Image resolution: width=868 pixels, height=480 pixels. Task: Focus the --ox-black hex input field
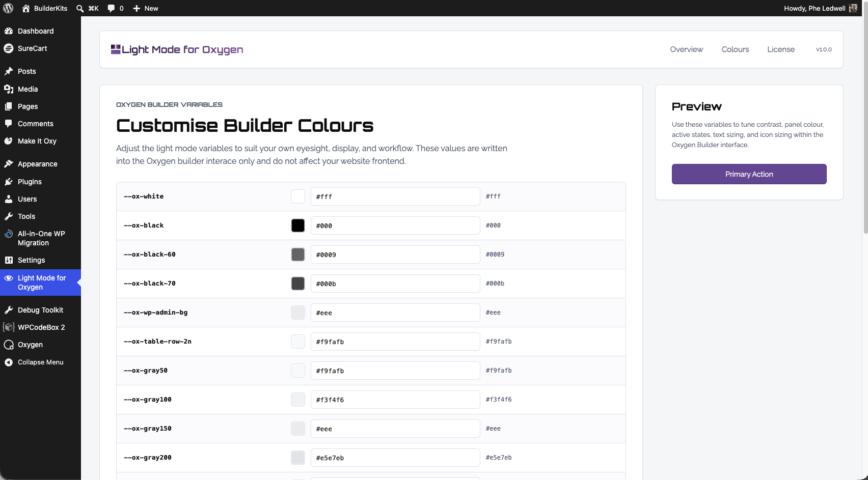coord(395,225)
